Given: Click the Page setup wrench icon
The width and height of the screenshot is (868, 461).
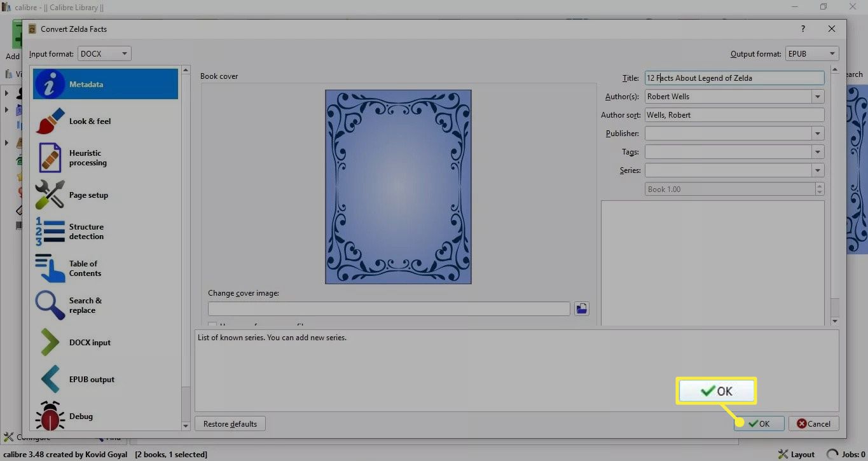Looking at the screenshot, I should point(50,195).
